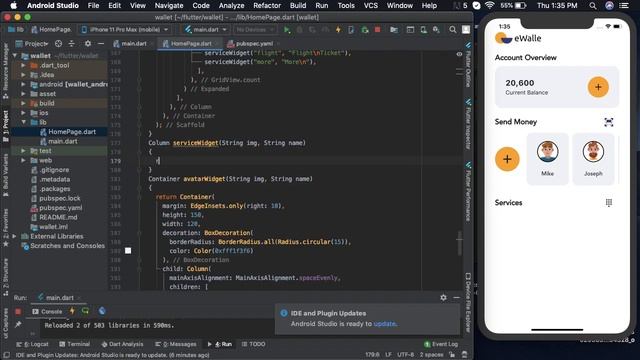640x360 pixels.
Task: Click the hot reload lightning icon in Run panel
Action: click(72, 311)
